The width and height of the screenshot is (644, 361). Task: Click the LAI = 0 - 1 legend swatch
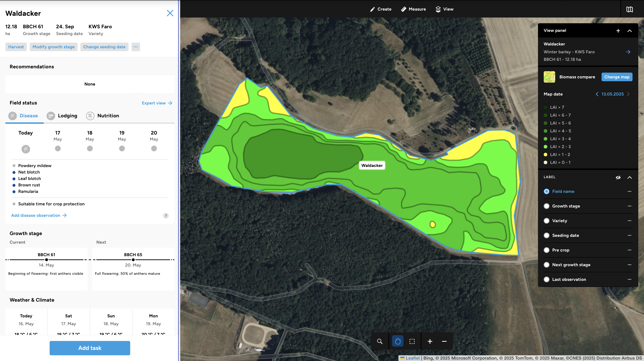click(x=546, y=163)
